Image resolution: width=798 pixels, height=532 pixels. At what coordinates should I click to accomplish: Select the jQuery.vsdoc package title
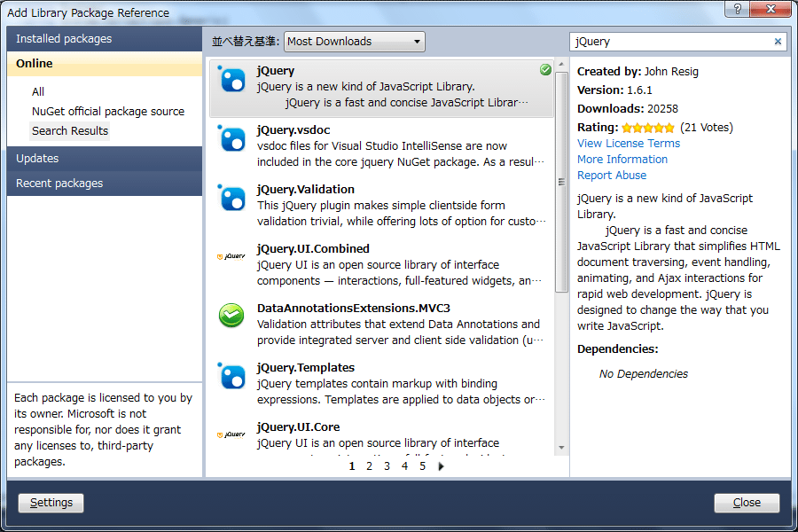293,130
